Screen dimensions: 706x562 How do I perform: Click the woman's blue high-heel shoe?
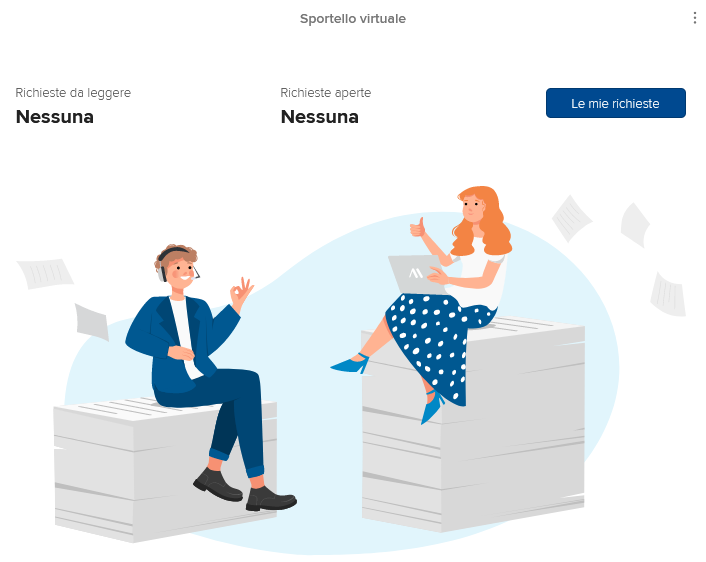click(x=351, y=364)
